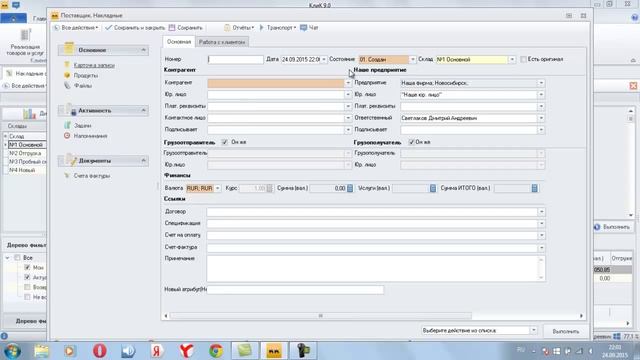
Task: Click the "Счета фактуры" icon
Action: click(x=67, y=176)
